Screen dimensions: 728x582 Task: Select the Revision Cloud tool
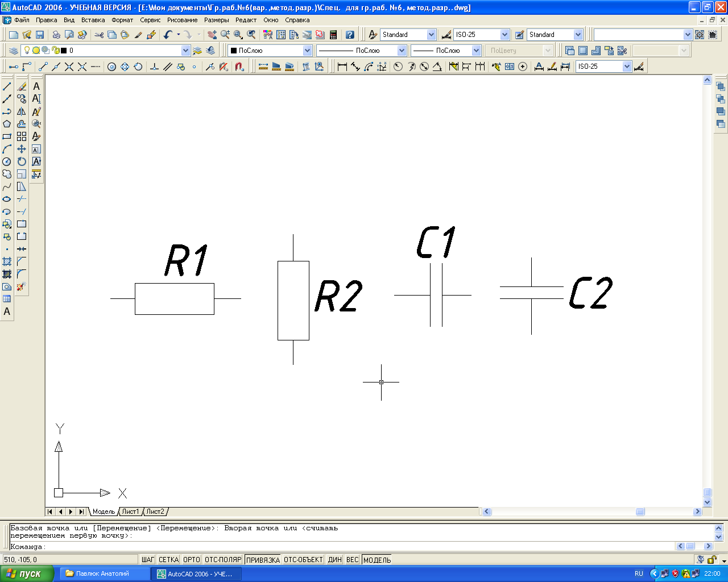7,174
